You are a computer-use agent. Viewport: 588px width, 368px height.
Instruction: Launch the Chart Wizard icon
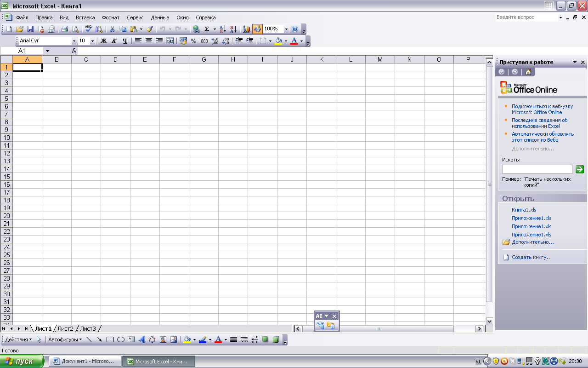point(247,29)
